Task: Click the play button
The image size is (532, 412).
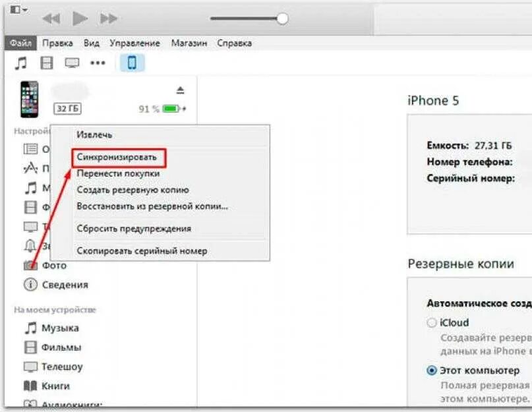Action: pyautogui.click(x=80, y=18)
